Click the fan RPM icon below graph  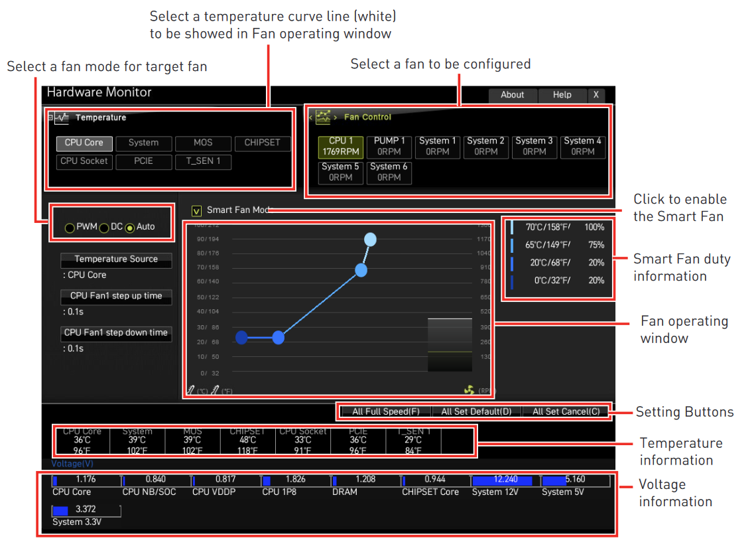(x=469, y=389)
